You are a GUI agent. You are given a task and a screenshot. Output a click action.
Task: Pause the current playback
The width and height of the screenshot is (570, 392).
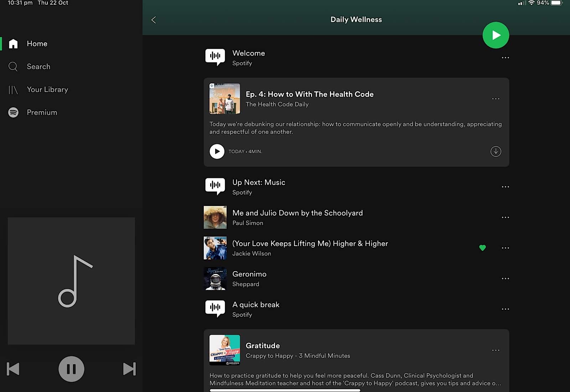71,369
